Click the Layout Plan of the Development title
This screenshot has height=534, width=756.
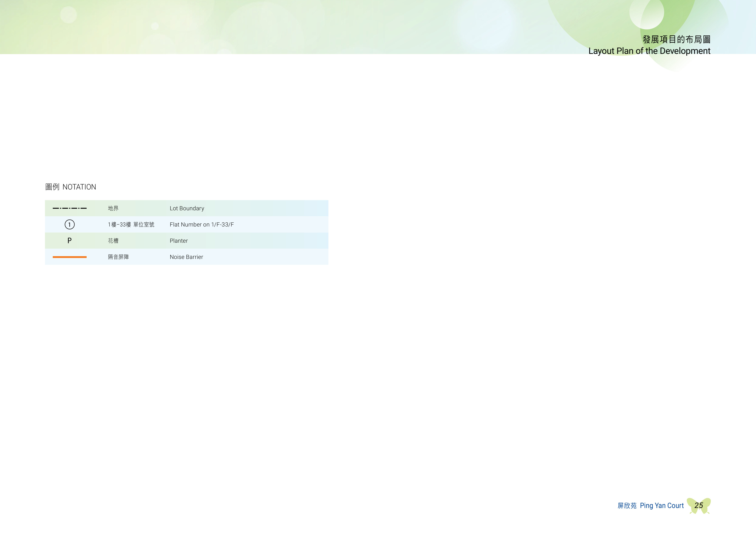pyautogui.click(x=649, y=51)
